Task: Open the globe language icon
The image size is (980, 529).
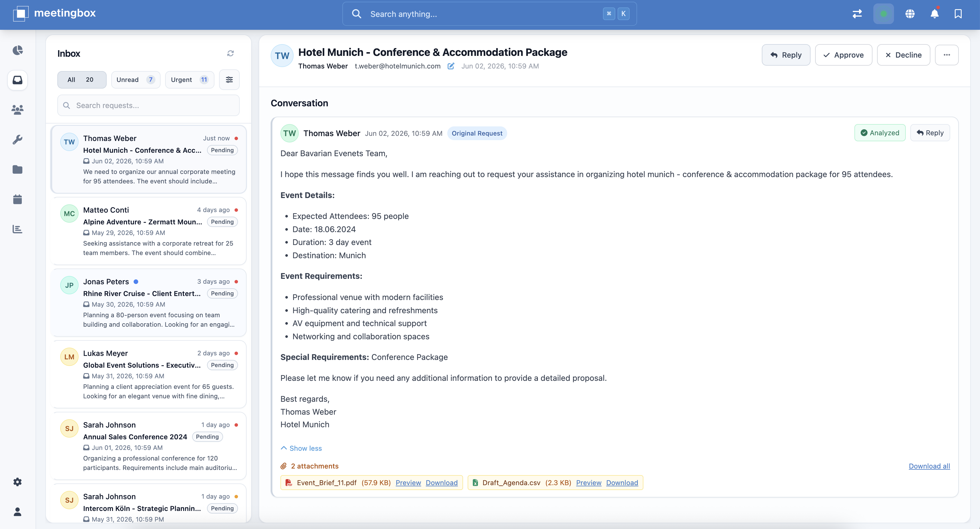Action: (x=910, y=14)
